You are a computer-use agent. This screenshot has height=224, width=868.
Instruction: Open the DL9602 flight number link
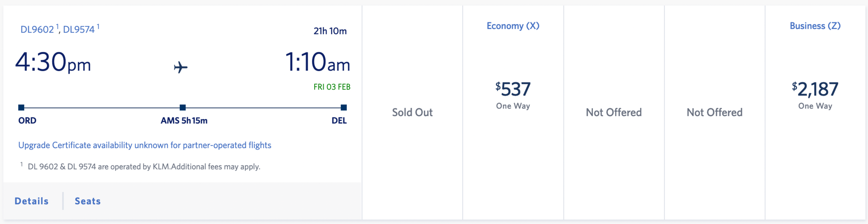click(x=37, y=29)
